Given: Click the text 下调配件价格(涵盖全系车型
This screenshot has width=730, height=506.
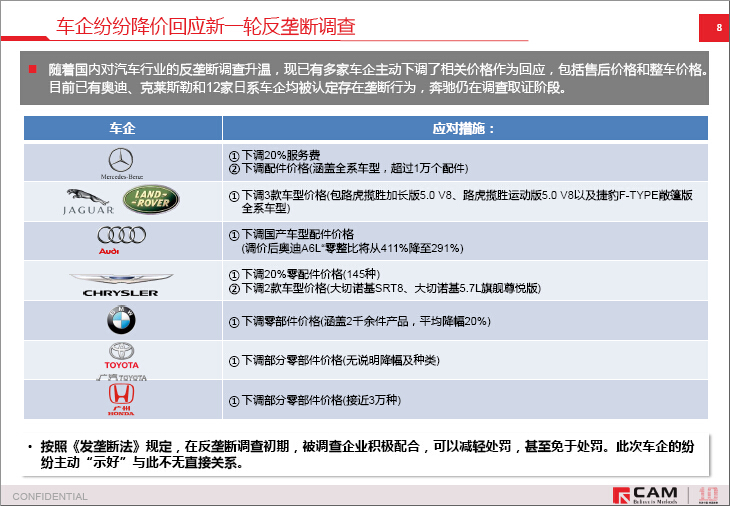Looking at the screenshot, I should point(311,168).
